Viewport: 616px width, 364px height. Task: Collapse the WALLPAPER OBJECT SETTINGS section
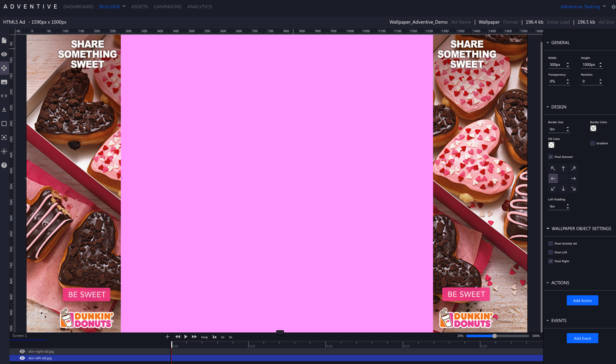point(548,229)
